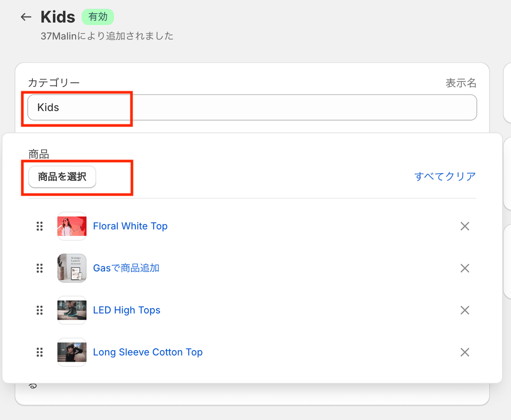The width and height of the screenshot is (511, 420).
Task: Click drag handle beside Long Sleeve Cotton Top
Action: tap(40, 352)
